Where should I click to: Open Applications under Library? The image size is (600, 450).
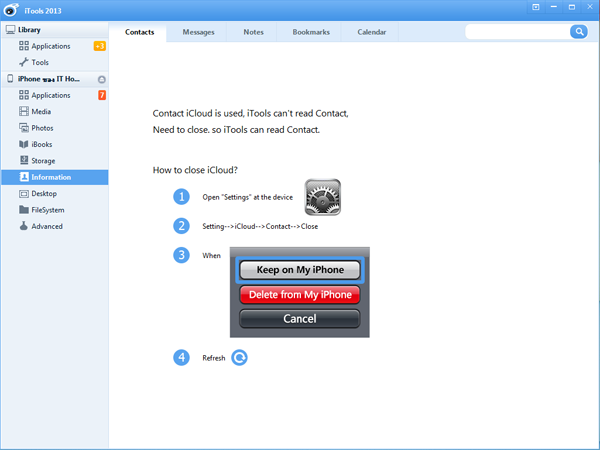click(50, 46)
